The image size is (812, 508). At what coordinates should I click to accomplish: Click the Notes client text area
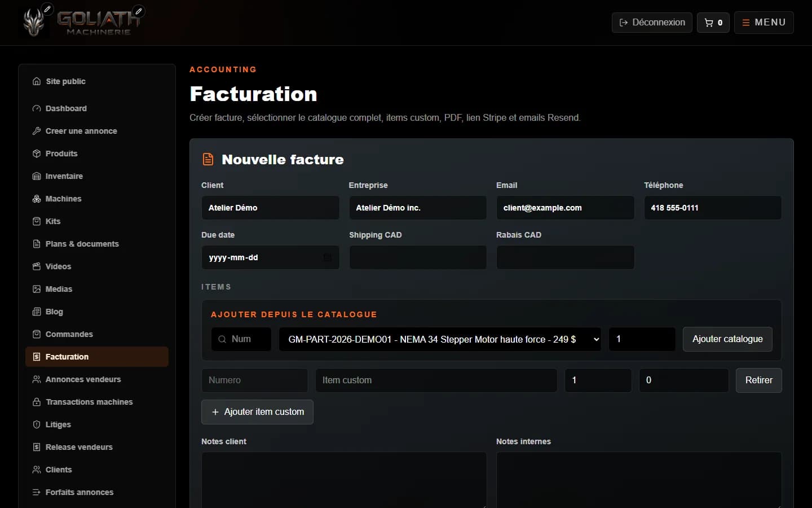click(344, 480)
